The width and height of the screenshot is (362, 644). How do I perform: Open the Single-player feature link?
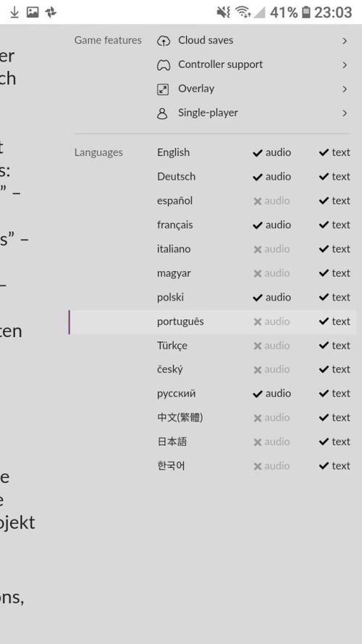(208, 112)
